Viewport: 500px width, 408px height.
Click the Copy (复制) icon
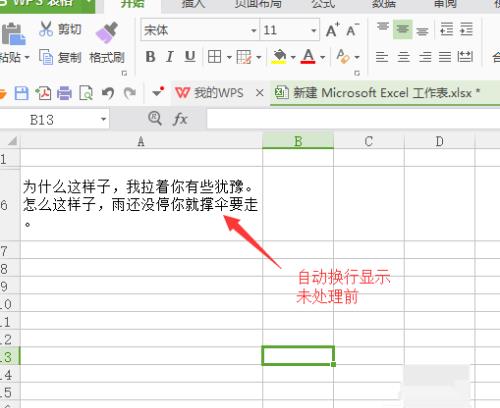pos(46,57)
